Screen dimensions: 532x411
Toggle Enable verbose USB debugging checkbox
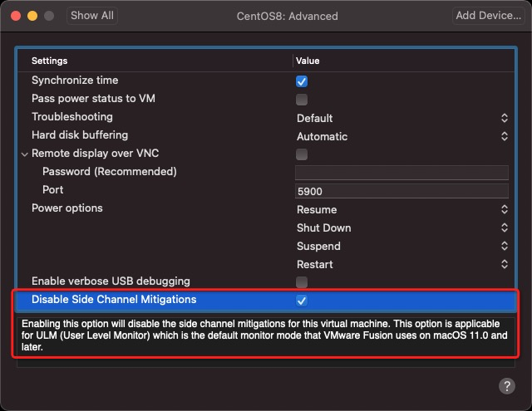[x=302, y=282]
